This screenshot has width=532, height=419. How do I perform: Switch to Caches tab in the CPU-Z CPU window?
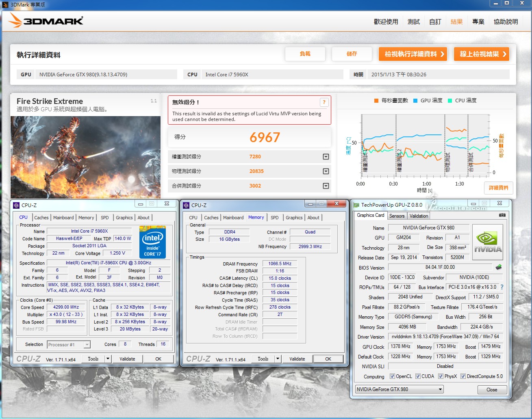41,218
